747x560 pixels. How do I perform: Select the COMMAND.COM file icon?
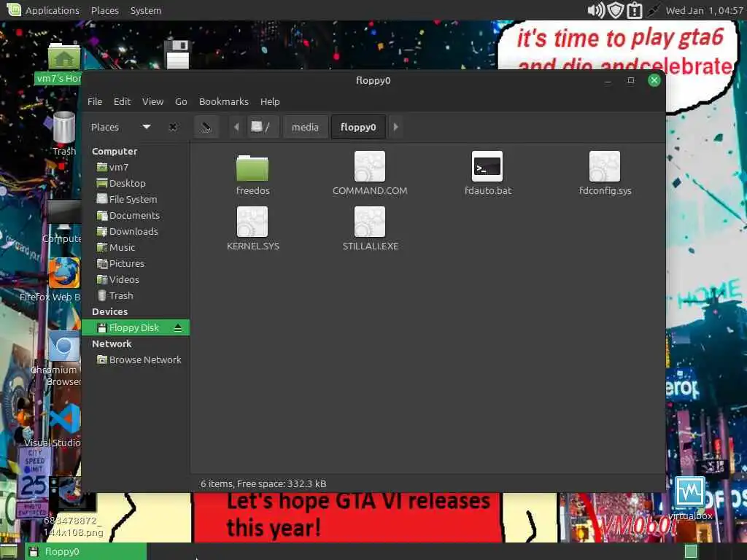370,166
